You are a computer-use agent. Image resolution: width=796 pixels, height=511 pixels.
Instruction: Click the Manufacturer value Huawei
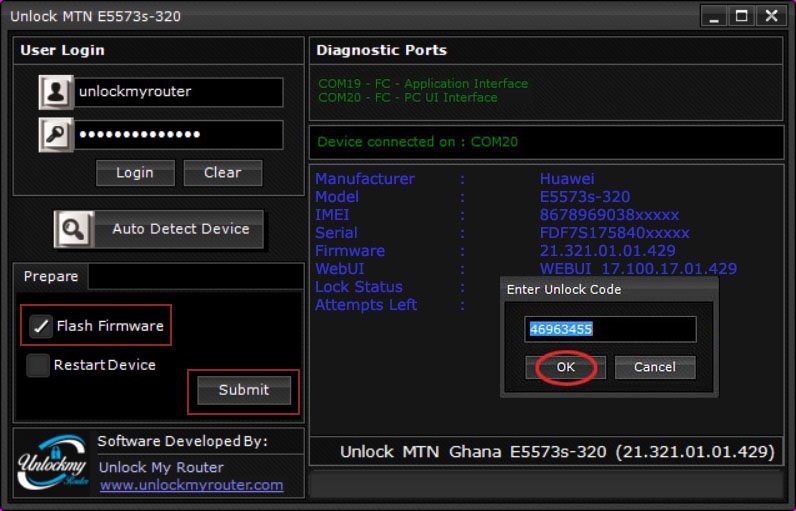pos(567,179)
